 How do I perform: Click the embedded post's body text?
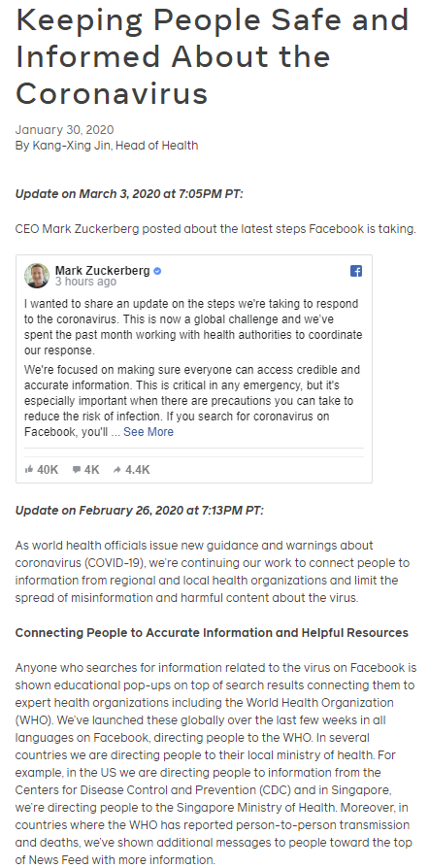pyautogui.click(x=192, y=368)
